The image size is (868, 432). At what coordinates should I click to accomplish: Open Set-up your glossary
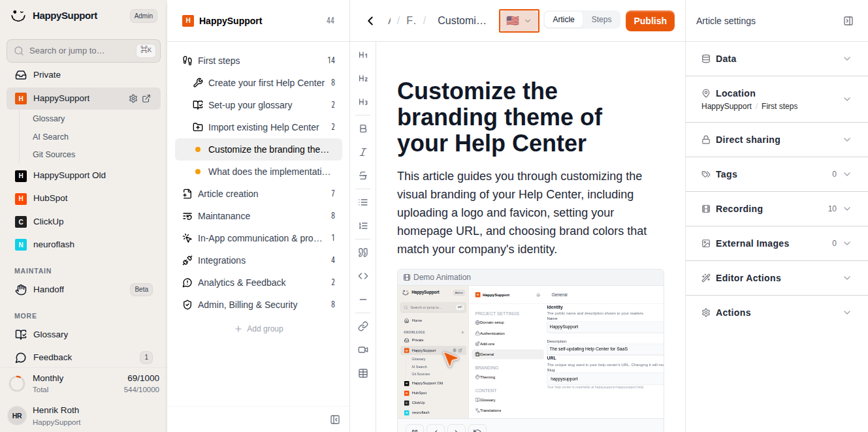click(x=259, y=105)
